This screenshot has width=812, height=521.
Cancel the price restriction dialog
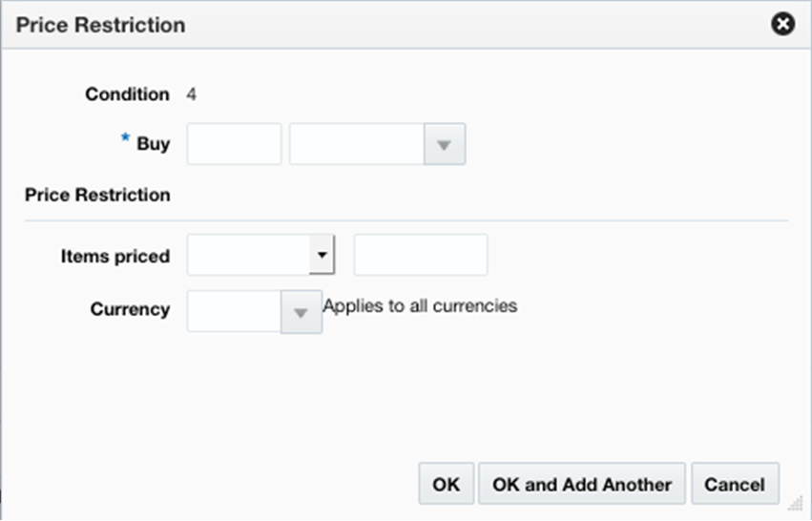735,484
